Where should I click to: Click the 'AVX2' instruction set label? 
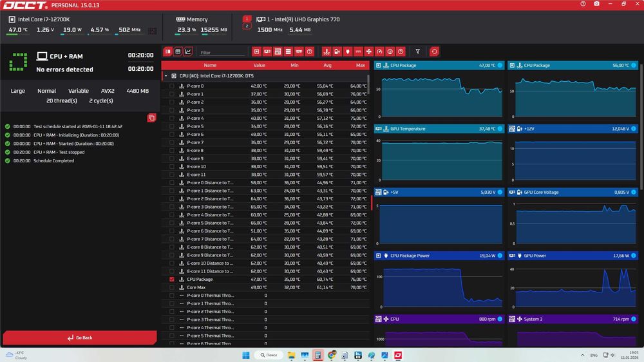click(108, 91)
